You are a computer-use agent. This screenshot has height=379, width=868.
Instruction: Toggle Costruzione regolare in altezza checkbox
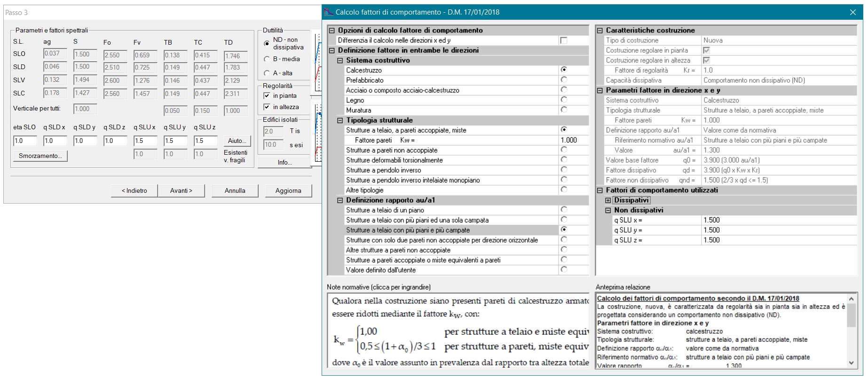(706, 60)
